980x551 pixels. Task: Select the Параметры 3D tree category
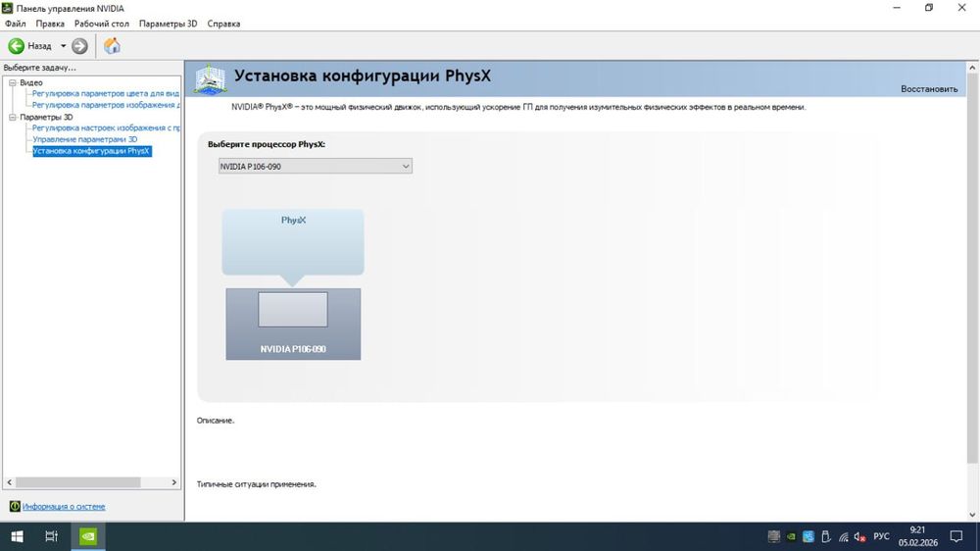tap(46, 117)
